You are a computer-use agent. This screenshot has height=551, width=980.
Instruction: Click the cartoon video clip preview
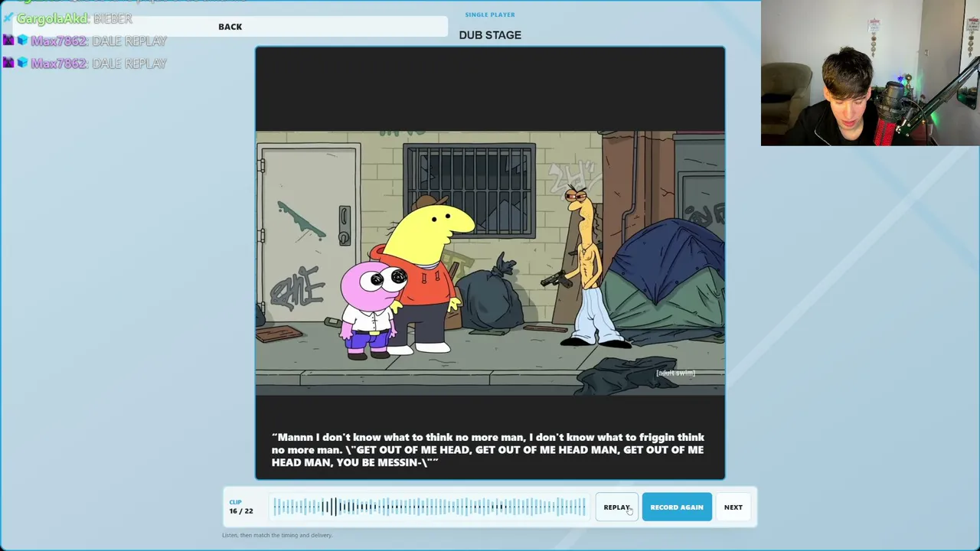(490, 263)
